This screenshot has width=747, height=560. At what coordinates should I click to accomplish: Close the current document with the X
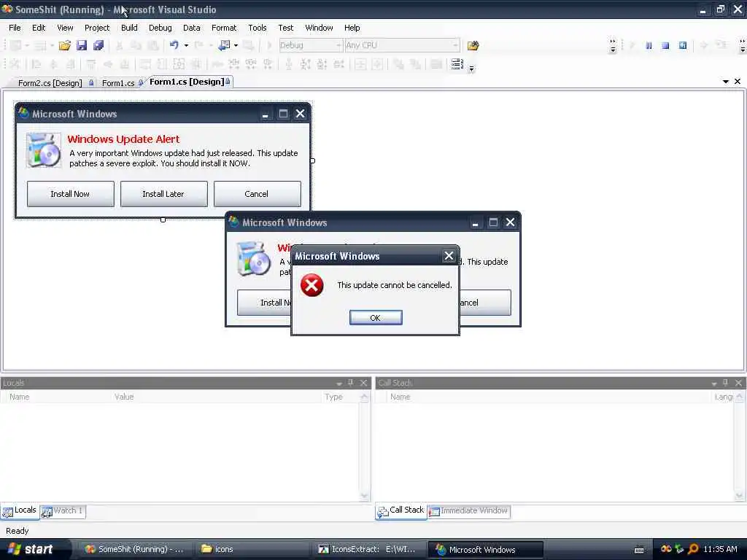[x=738, y=82]
